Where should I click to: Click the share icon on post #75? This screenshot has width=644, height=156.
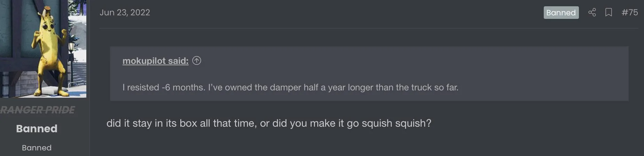pos(592,13)
